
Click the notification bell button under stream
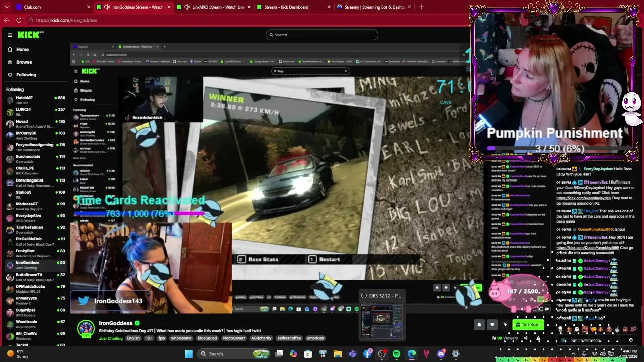point(479,325)
